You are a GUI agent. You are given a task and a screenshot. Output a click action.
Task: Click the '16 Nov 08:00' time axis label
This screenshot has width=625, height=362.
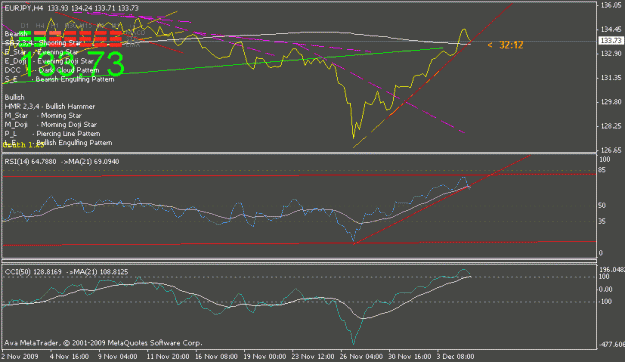click(216, 356)
